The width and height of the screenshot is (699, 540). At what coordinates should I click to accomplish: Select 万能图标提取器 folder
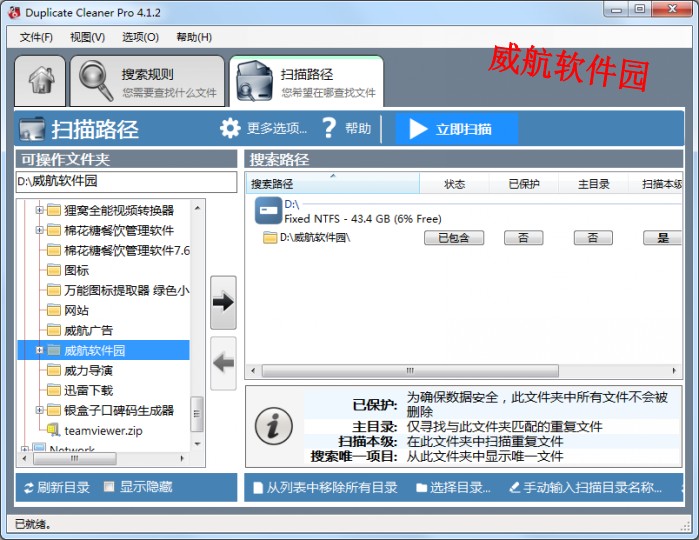tap(127, 290)
